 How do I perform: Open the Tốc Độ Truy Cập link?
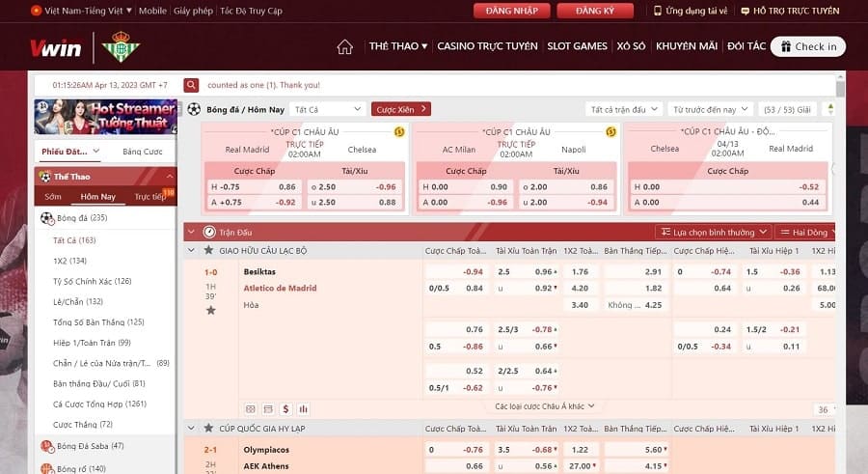pos(251,11)
